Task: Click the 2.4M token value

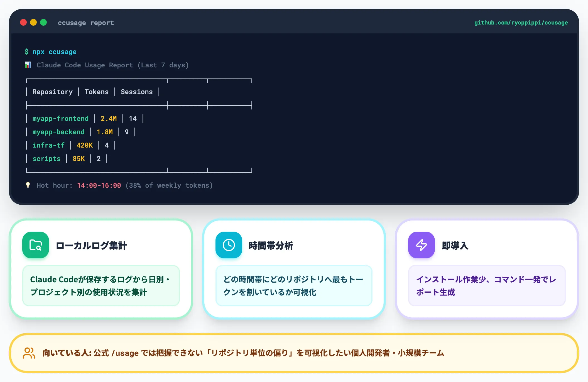Action: point(109,119)
